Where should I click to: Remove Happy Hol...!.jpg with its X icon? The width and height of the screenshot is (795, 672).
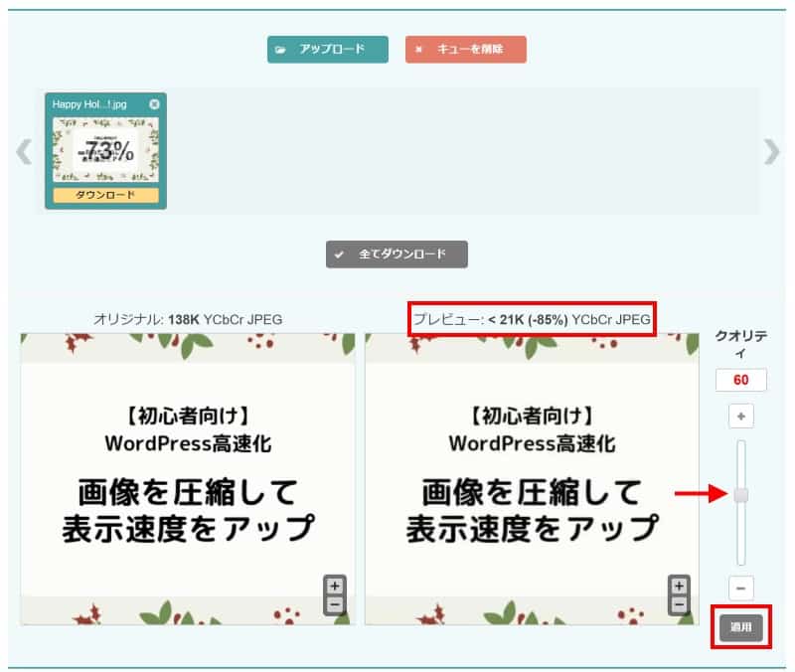(x=154, y=104)
